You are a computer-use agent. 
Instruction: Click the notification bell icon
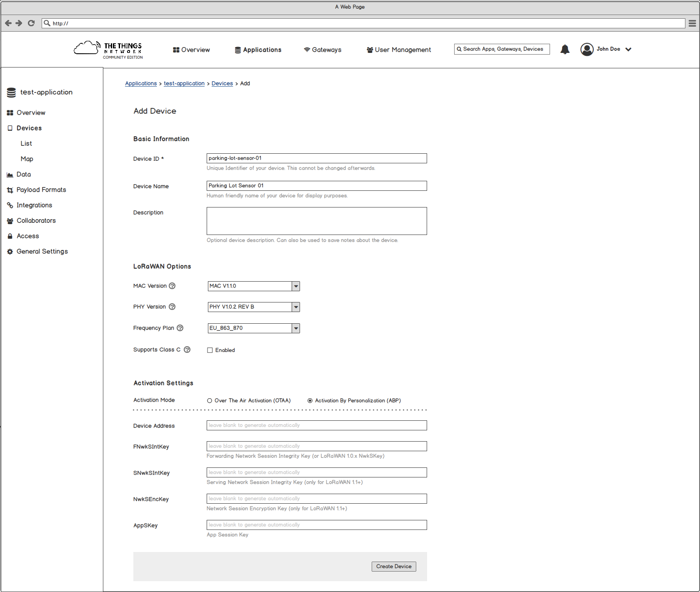coord(565,49)
